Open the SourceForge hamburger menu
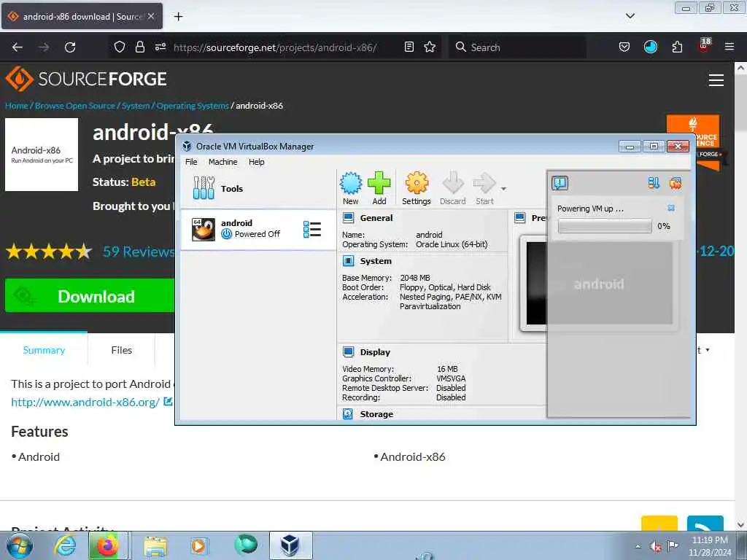 pyautogui.click(x=716, y=80)
